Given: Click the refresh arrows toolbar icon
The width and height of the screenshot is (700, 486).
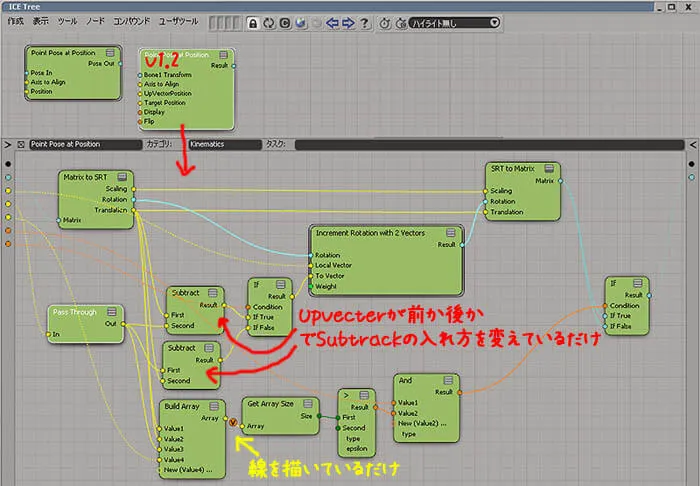Looking at the screenshot, I should 269,23.
